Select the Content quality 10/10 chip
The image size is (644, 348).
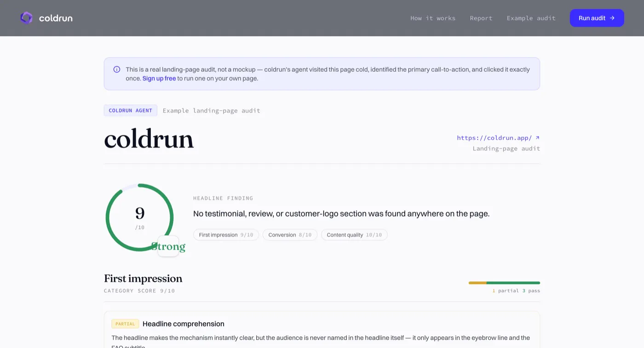[354, 235]
